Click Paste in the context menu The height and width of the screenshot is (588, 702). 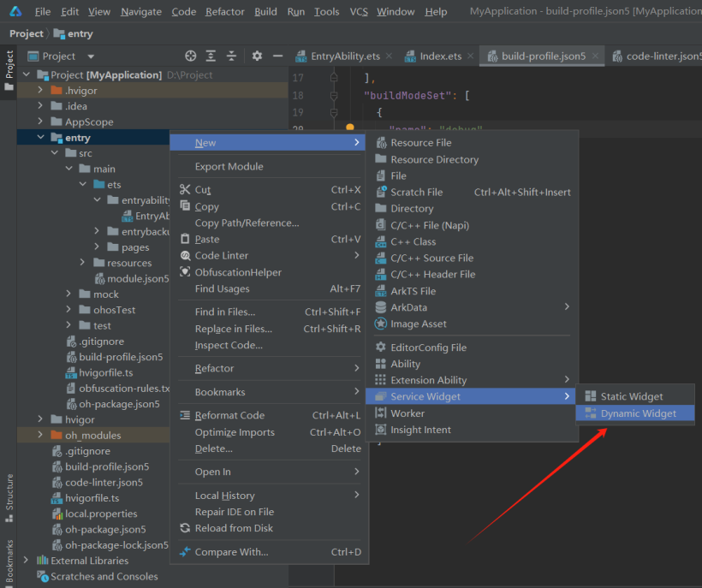tap(270, 240)
